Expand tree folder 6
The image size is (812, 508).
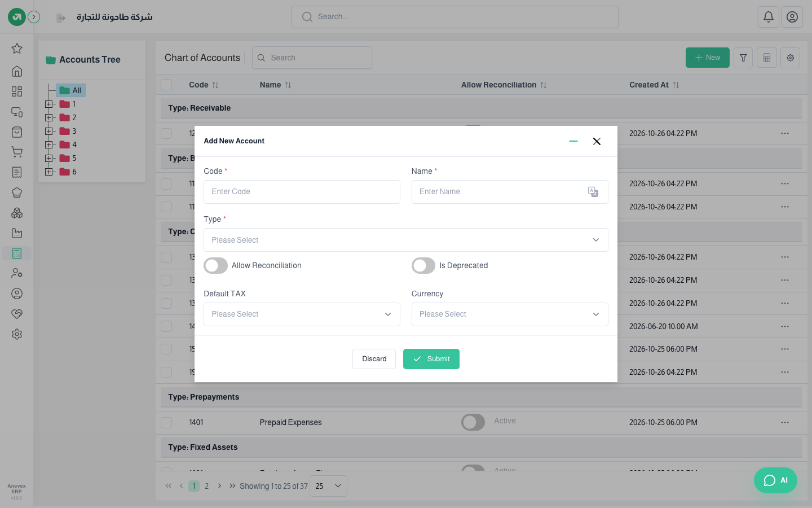tap(48, 172)
